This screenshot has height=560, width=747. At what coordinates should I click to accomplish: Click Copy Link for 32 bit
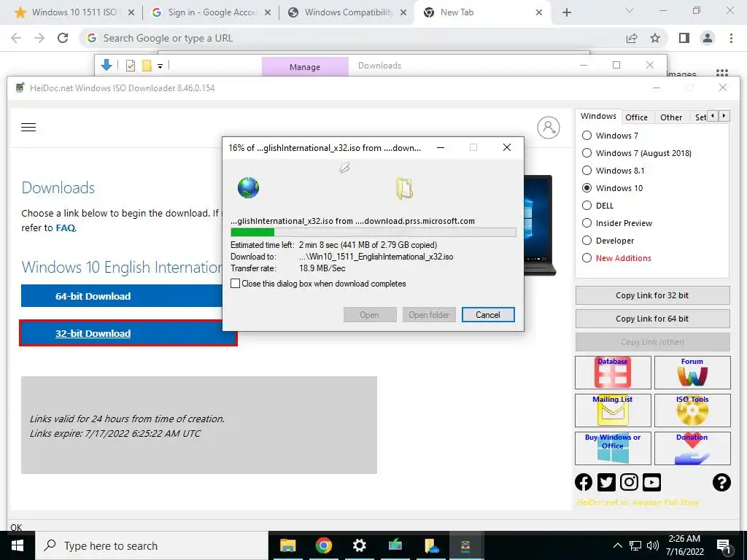coord(652,295)
